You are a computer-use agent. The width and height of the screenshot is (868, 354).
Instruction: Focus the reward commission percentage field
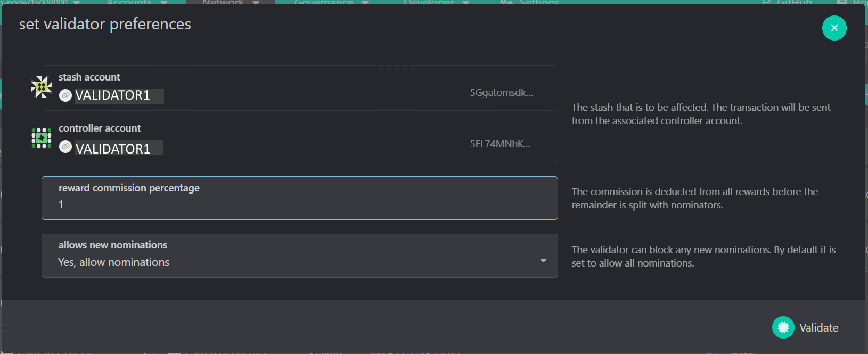(299, 204)
